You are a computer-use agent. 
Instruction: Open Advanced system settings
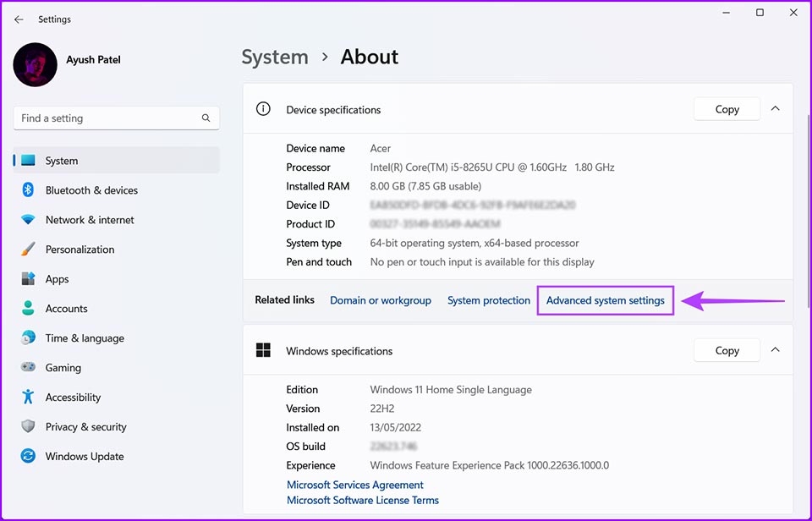tap(605, 300)
